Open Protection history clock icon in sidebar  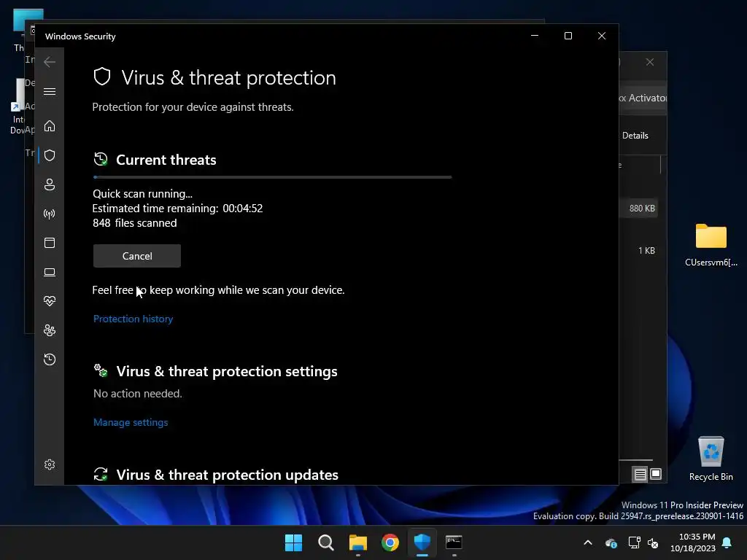pyautogui.click(x=50, y=359)
